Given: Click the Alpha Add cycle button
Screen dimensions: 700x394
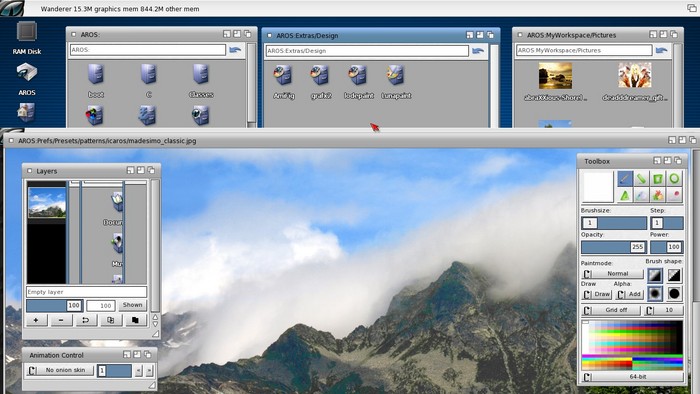Looking at the screenshot, I should click(x=629, y=294).
